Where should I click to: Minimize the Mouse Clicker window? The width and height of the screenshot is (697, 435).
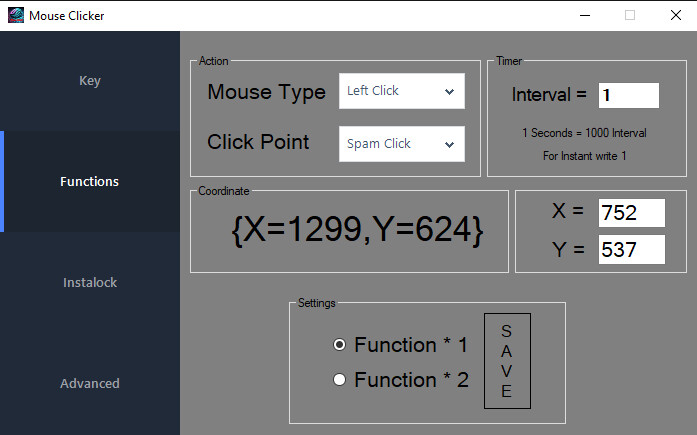[x=585, y=16]
